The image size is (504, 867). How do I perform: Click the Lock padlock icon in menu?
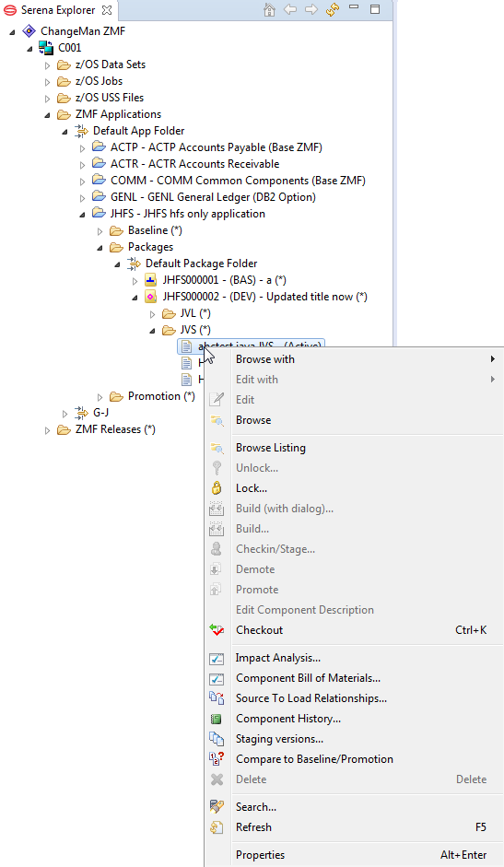[217, 487]
